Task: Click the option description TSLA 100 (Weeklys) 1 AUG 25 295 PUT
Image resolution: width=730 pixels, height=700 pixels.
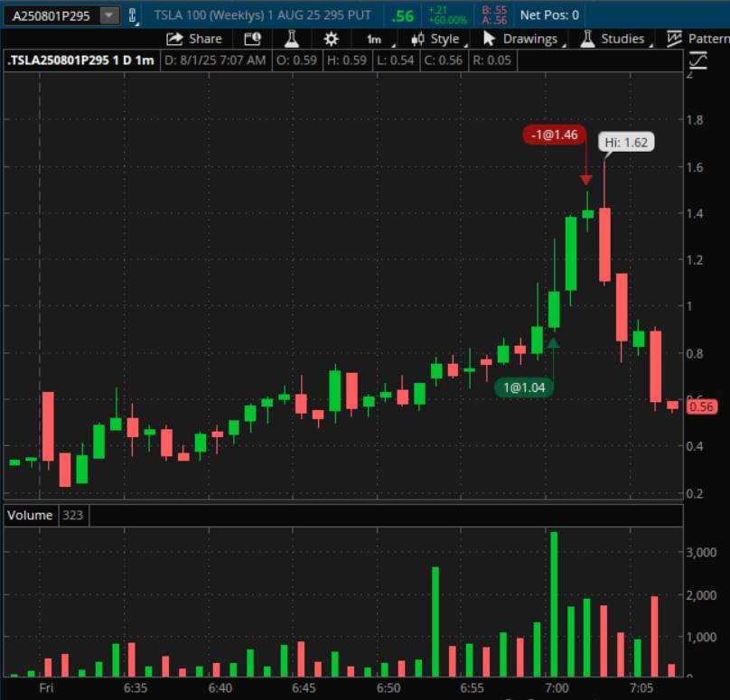Action: pos(263,15)
